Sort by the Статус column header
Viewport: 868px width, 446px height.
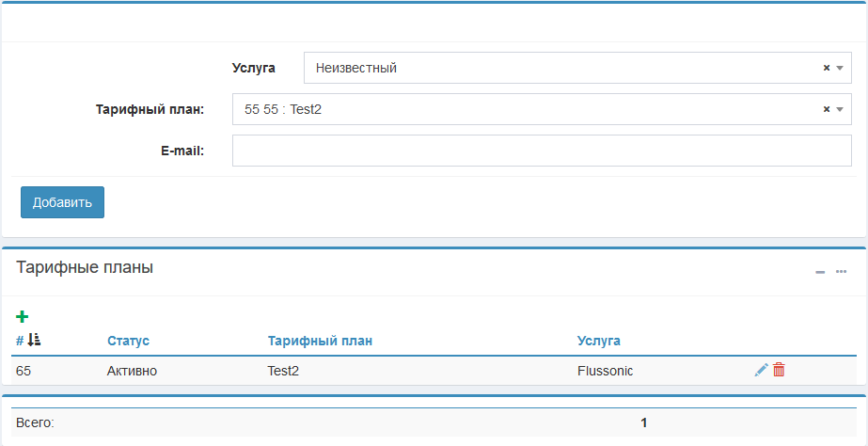[x=128, y=341]
